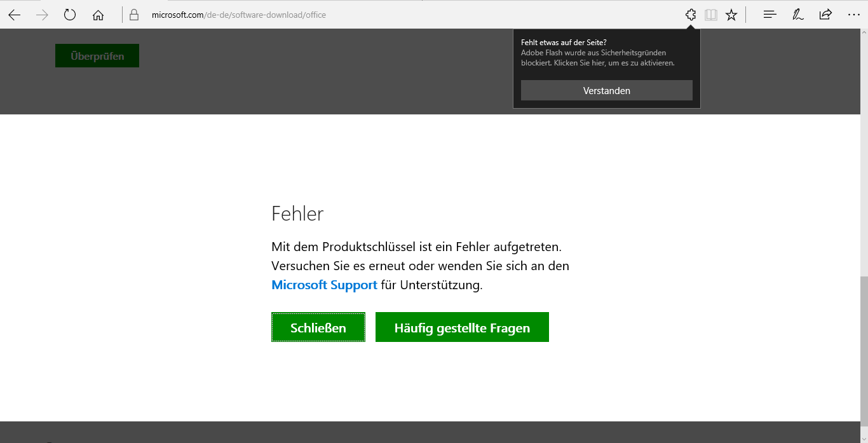The width and height of the screenshot is (868, 443).
Task: Click the Adobe Flash blocked message
Action: (x=597, y=58)
